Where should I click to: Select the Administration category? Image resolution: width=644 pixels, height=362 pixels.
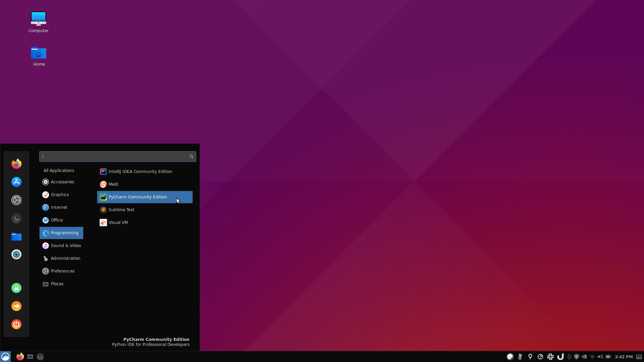pos(61,258)
